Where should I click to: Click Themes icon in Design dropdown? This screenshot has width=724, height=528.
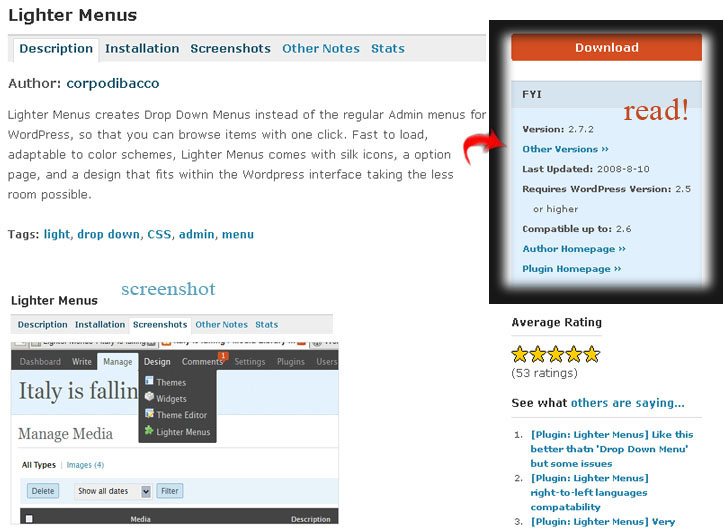[x=149, y=381]
